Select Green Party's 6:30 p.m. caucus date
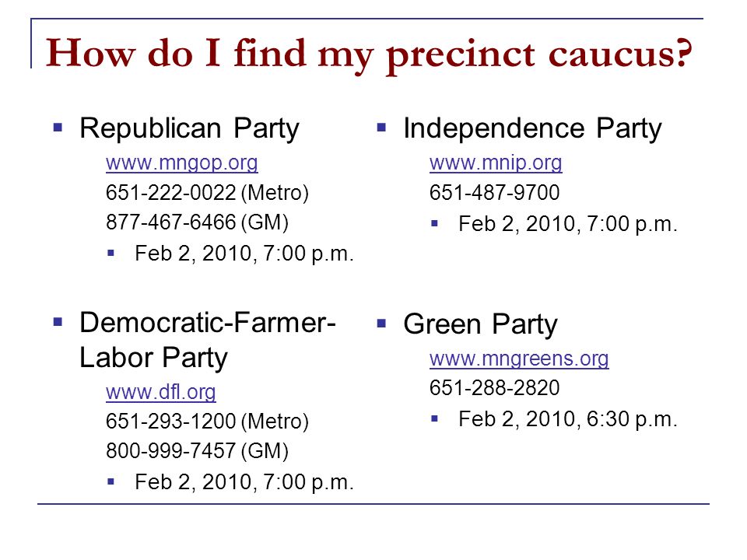 (567, 419)
